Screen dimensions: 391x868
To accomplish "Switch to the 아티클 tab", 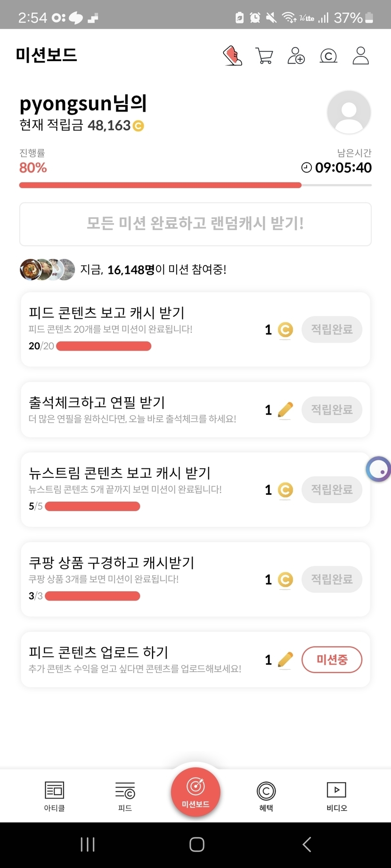I will click(x=54, y=796).
